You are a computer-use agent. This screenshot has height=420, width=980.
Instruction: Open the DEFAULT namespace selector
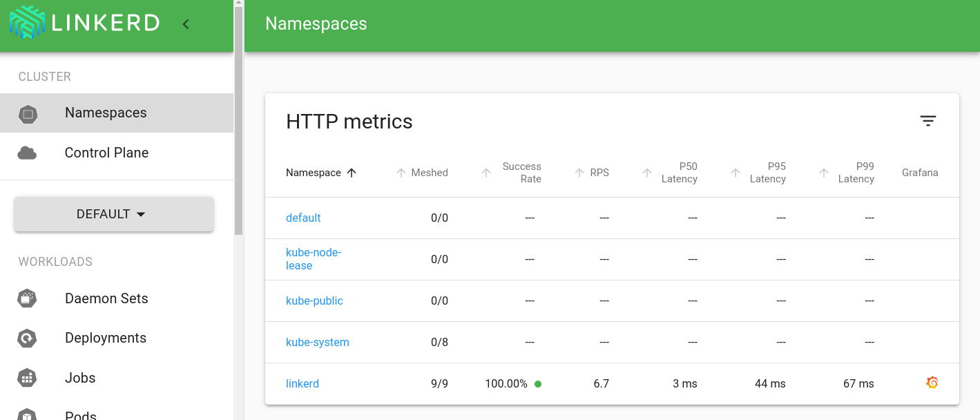tap(113, 214)
